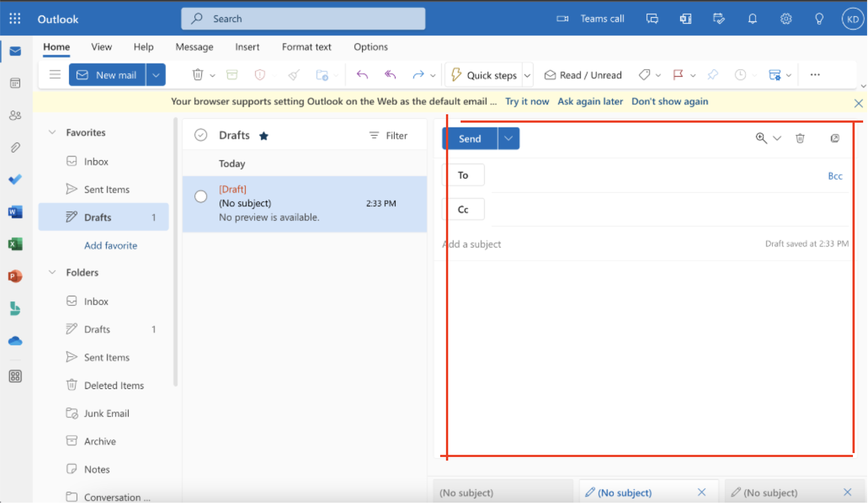Click the Snooze clock icon
The image size is (868, 504).
740,75
